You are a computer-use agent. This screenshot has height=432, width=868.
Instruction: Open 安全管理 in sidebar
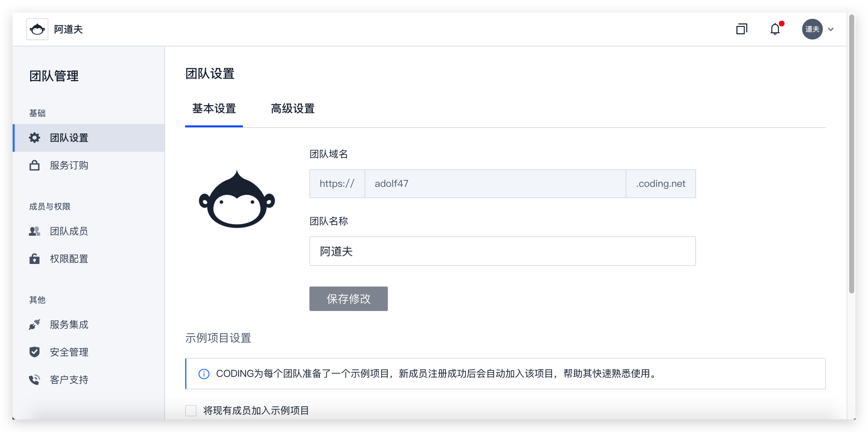click(x=69, y=352)
